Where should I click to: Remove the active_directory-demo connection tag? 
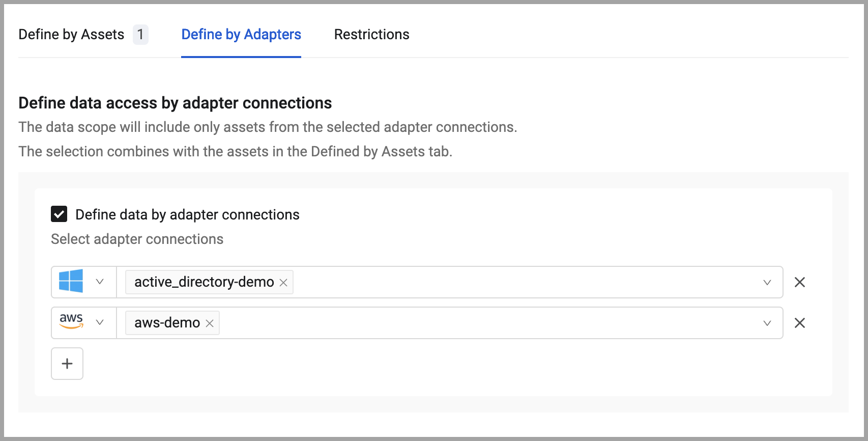tap(283, 283)
